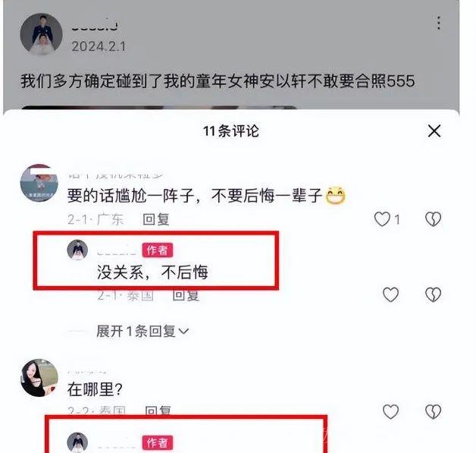Tap 回复 under the author's 泰国 reply
Viewport: 476px width, 453px height.
point(186,295)
